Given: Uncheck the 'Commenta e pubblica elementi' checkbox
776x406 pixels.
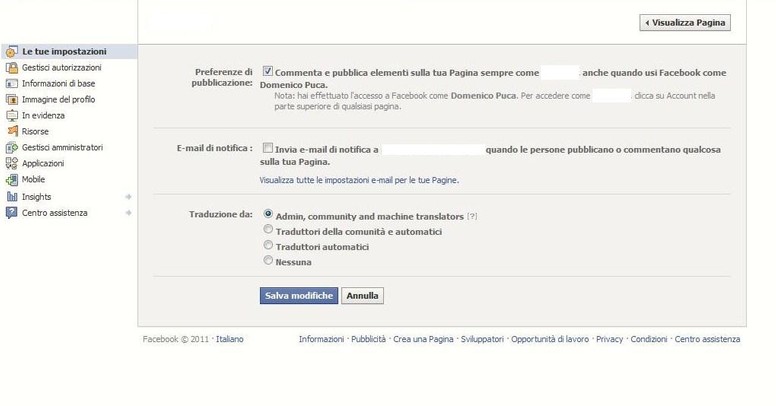Looking at the screenshot, I should coord(268,72).
